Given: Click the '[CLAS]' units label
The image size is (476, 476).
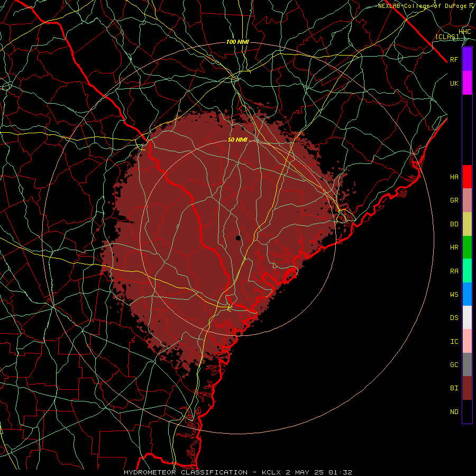Looking at the screenshot, I should (x=447, y=36).
